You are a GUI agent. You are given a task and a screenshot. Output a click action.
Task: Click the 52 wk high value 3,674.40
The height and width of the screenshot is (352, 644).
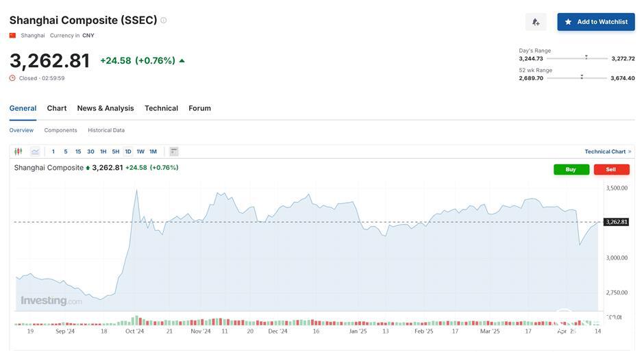click(623, 78)
